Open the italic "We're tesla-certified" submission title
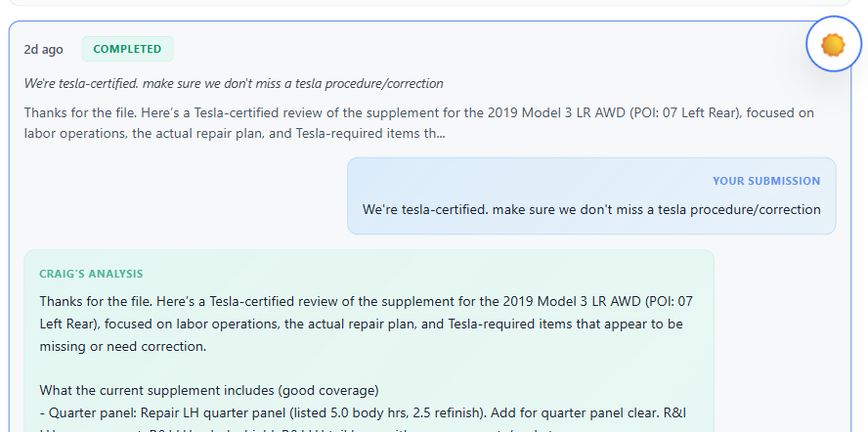This screenshot has width=868, height=432. (234, 83)
